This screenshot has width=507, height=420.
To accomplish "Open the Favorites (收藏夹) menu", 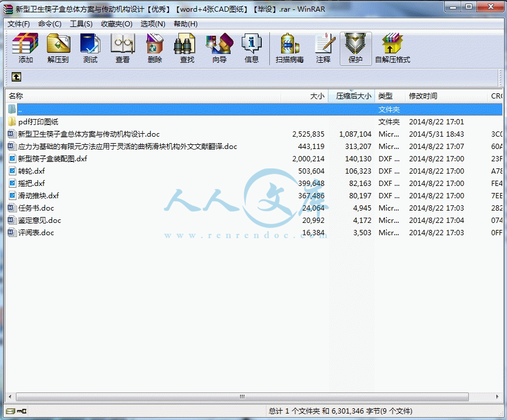I will pos(117,24).
